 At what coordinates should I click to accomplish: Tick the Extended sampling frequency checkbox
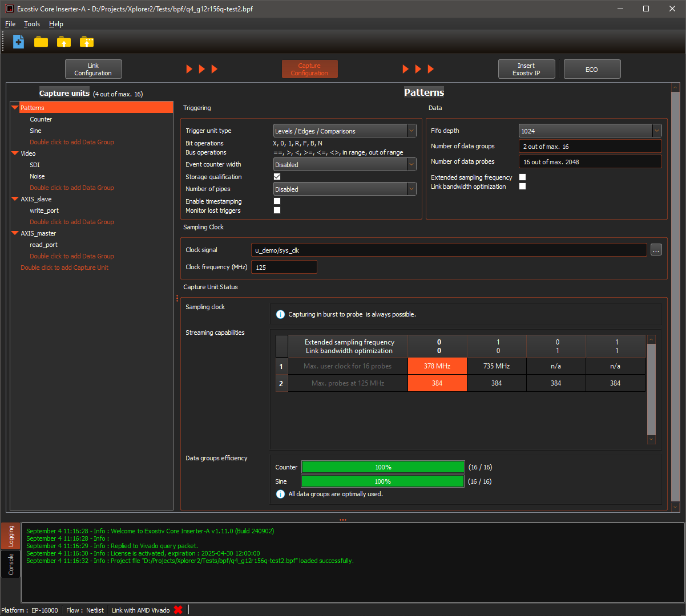tap(522, 177)
